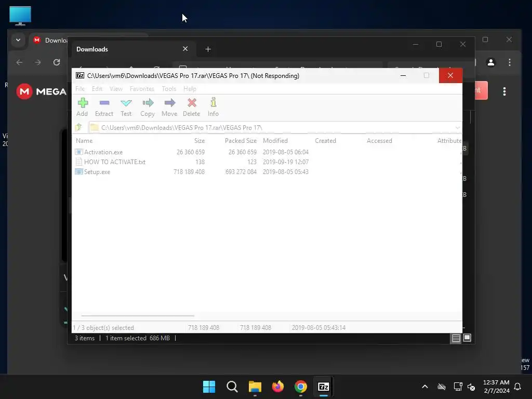Click the 26 360 659 size of Activation.exe
Viewport: 532px width, 399px height.
point(191,152)
